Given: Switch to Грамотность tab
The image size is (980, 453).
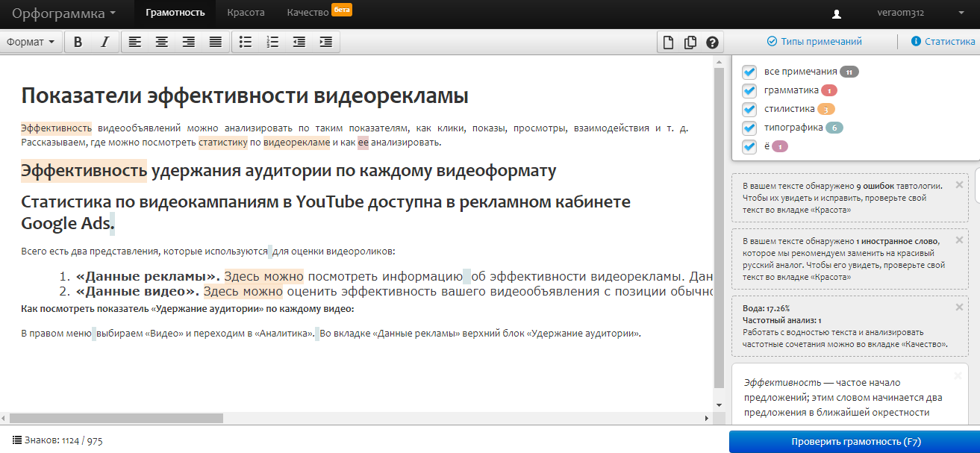Looking at the screenshot, I should click(175, 13).
